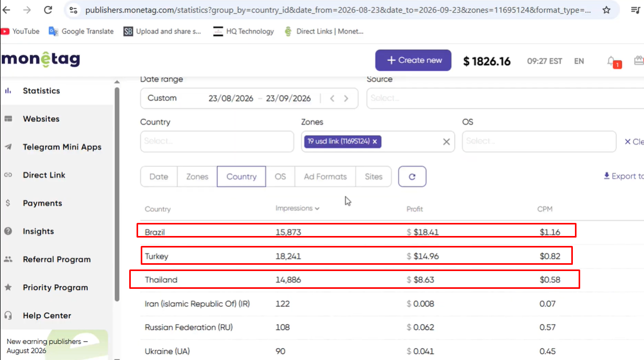This screenshot has height=360, width=644.
Task: Focus the browser address bar URL
Action: coord(338,10)
